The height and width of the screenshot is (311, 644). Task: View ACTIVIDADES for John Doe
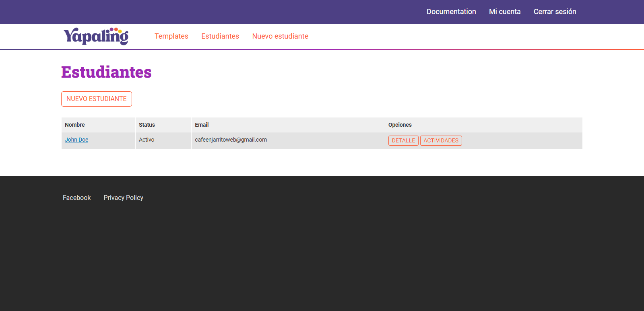tap(441, 140)
